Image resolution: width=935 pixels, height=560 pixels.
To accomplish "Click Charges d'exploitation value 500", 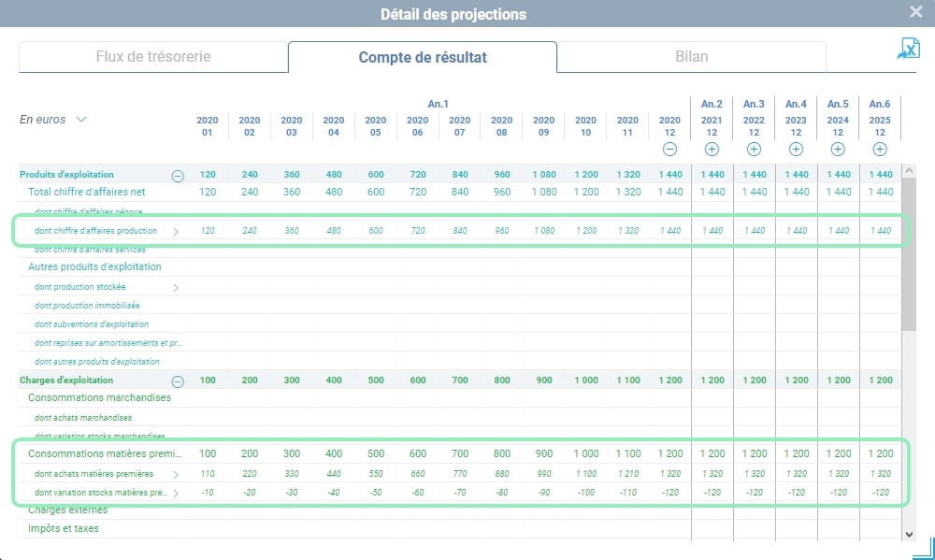I will pos(376,381).
